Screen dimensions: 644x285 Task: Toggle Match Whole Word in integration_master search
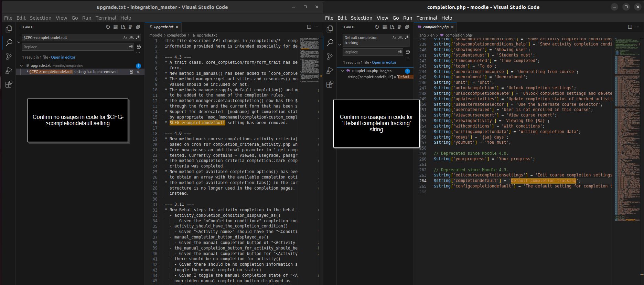[131, 38]
